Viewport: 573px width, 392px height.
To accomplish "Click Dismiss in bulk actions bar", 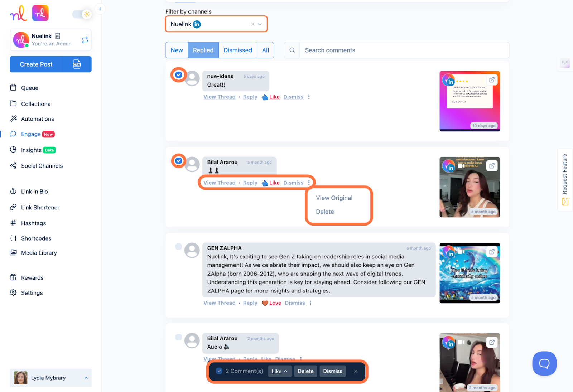I will pos(333,371).
